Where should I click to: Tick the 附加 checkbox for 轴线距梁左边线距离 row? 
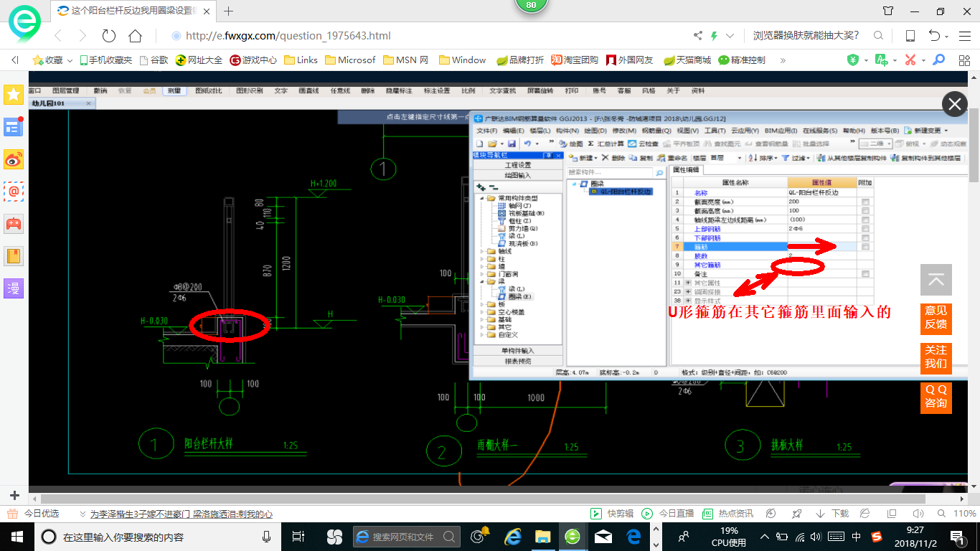click(866, 220)
